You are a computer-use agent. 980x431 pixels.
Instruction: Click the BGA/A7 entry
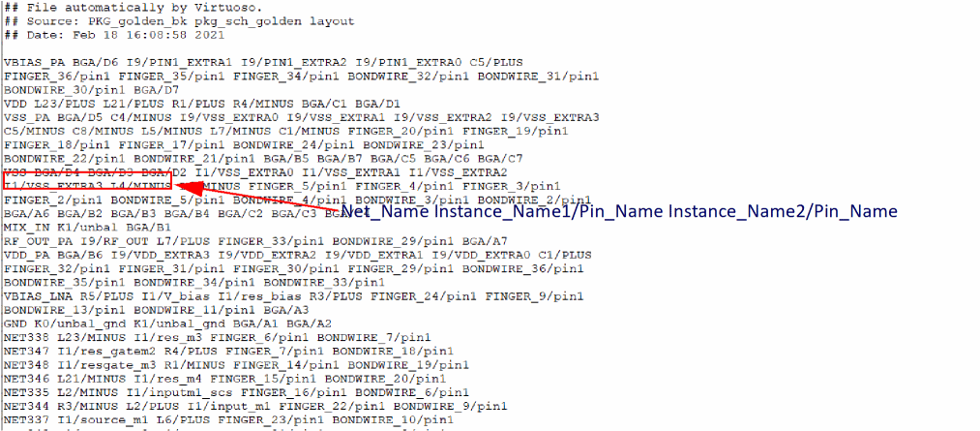(x=485, y=241)
